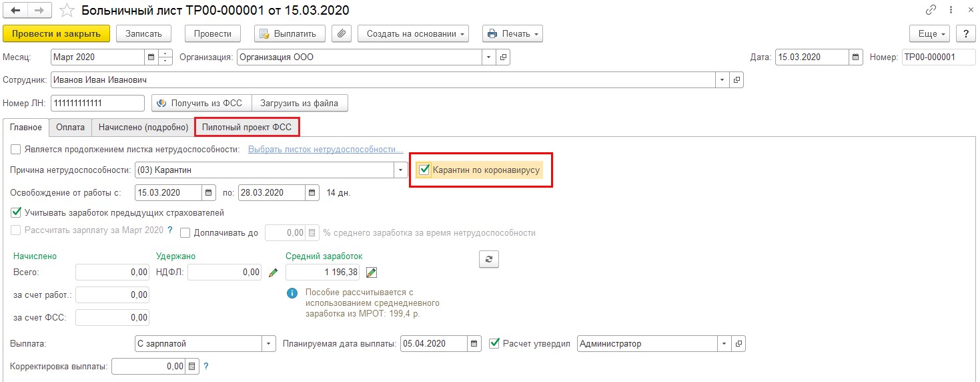Click the recalculate refresh icon

pos(489,259)
